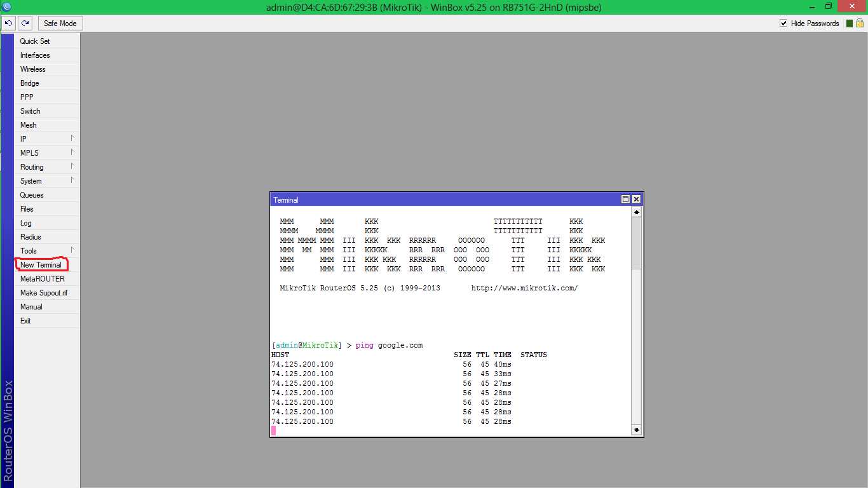Screen dimensions: 868x488
Task: Click the undo arrow icon on the toolbar
Action: (x=8, y=23)
